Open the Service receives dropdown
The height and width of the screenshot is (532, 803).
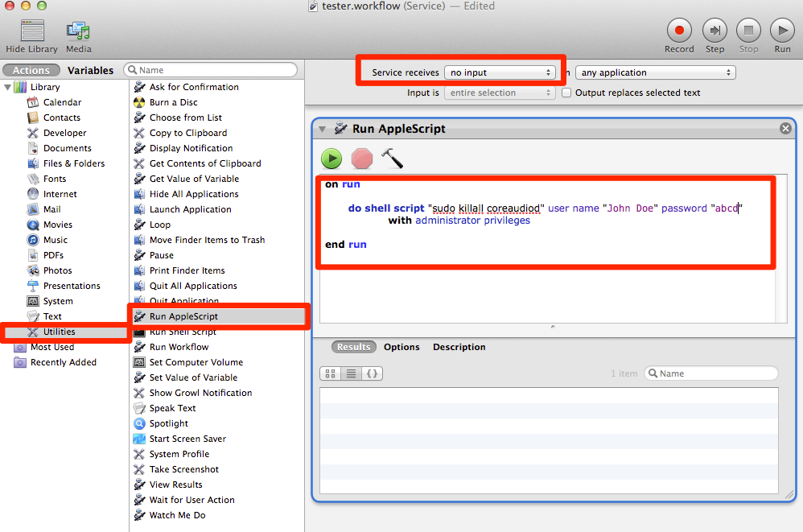coord(500,72)
